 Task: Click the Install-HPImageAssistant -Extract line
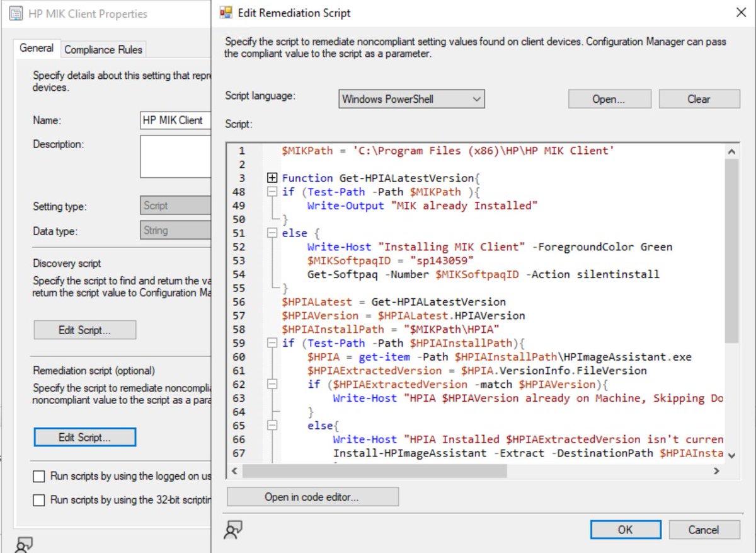(x=528, y=453)
